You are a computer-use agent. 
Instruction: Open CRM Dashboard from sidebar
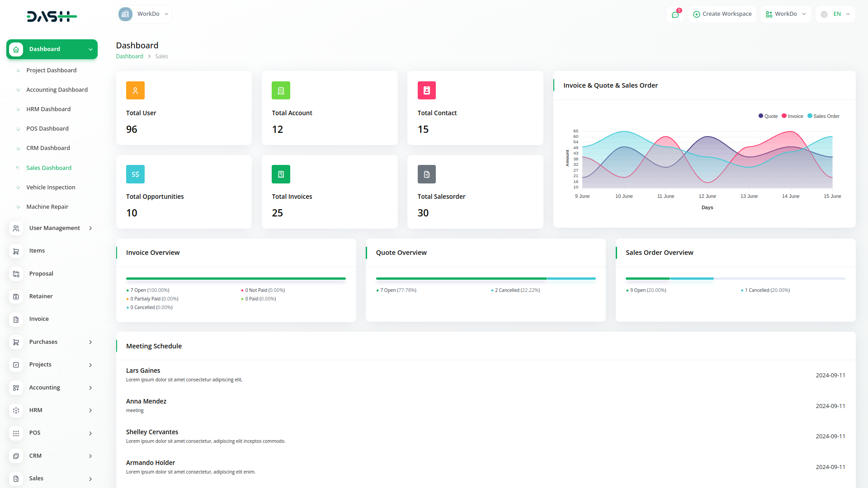click(48, 148)
